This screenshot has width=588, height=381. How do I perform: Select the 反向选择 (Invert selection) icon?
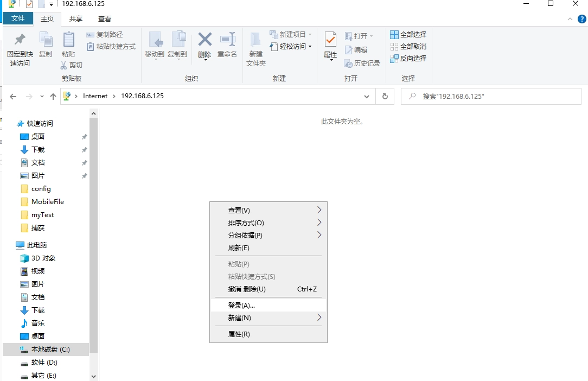click(x=395, y=58)
